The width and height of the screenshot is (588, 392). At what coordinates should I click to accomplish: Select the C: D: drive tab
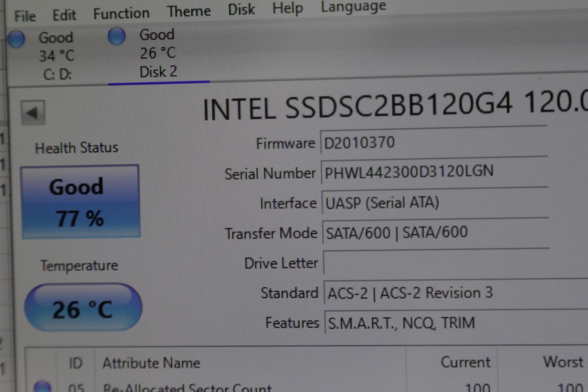[56, 56]
